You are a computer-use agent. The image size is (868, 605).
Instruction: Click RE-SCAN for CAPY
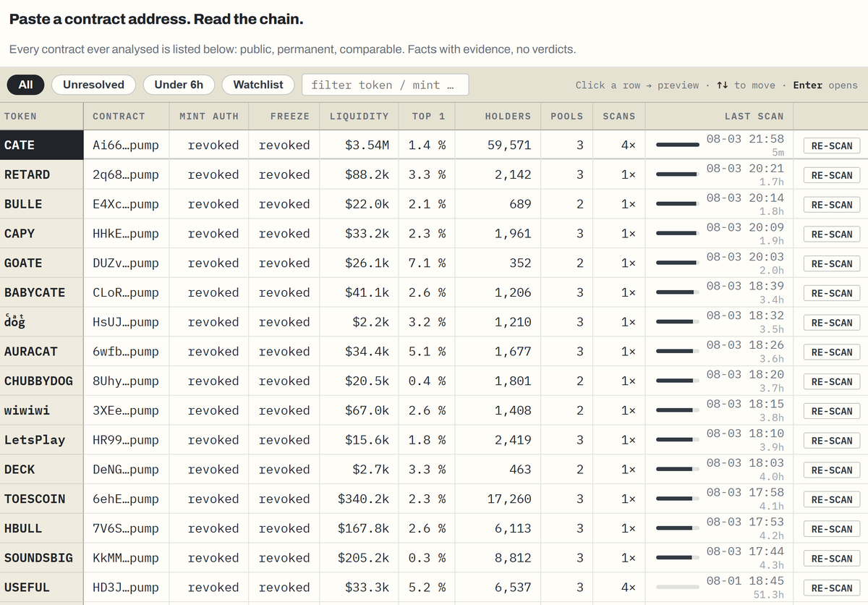(x=832, y=234)
